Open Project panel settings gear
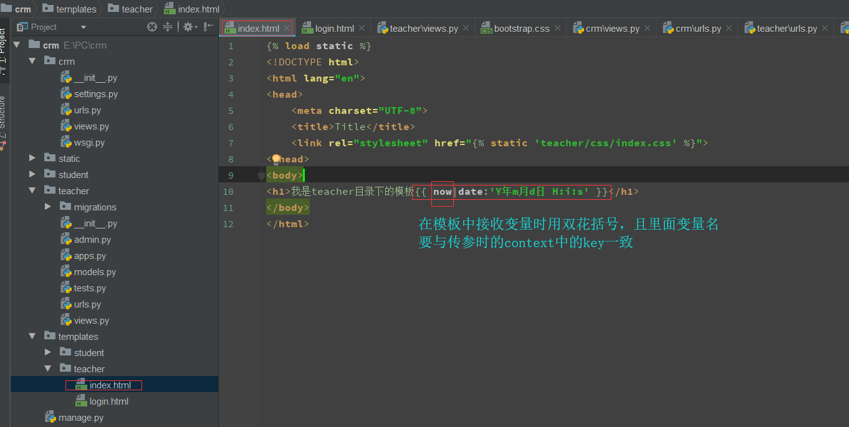The height and width of the screenshot is (427, 849). (x=188, y=27)
